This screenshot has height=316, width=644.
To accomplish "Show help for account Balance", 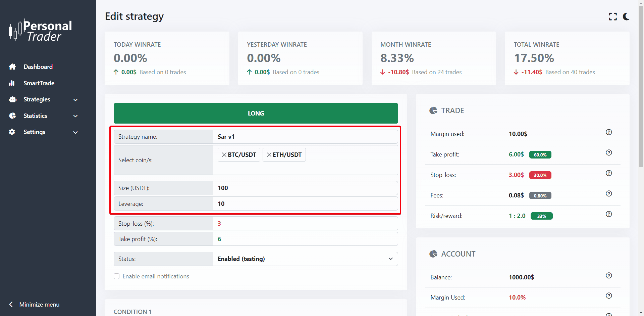I will tap(609, 276).
